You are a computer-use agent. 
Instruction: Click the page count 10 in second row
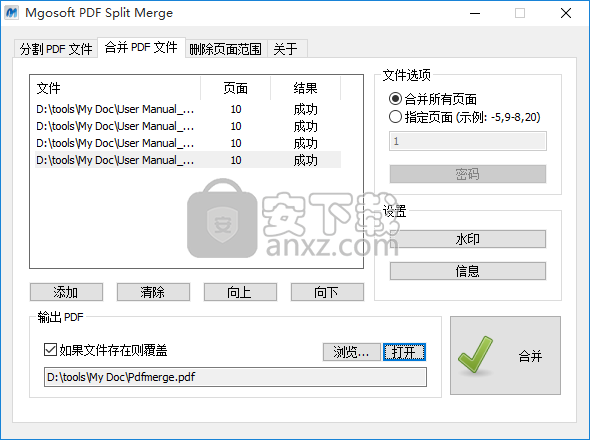click(x=236, y=126)
